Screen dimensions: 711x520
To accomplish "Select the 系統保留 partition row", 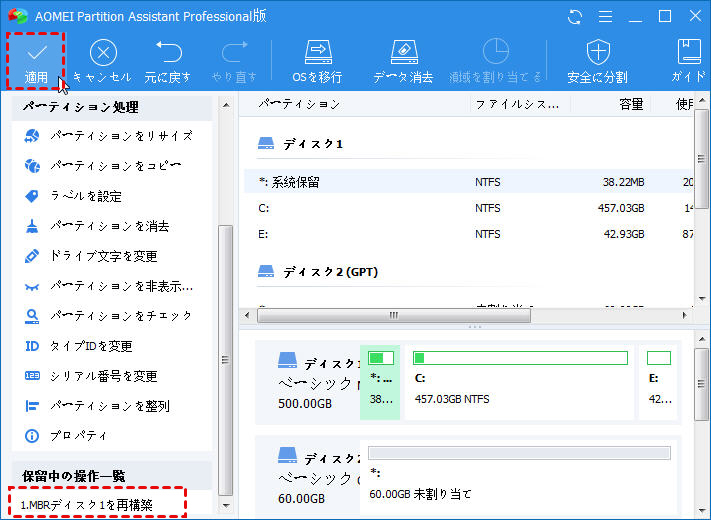I will coord(469,182).
